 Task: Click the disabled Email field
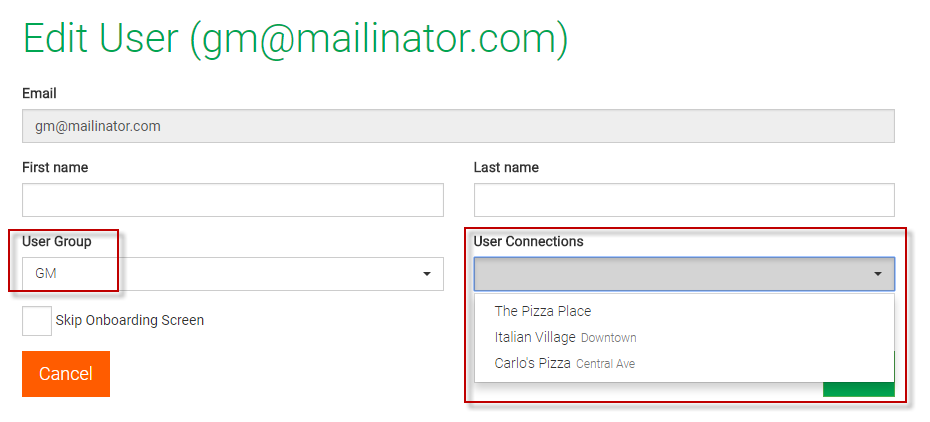click(x=458, y=126)
